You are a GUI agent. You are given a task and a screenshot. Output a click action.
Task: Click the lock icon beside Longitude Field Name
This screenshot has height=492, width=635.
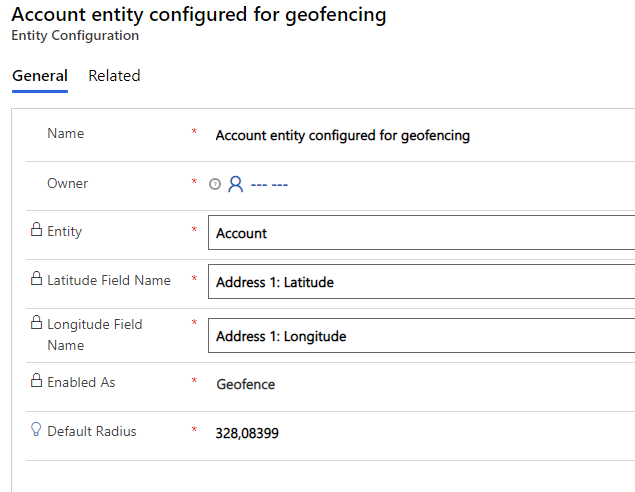point(36,322)
